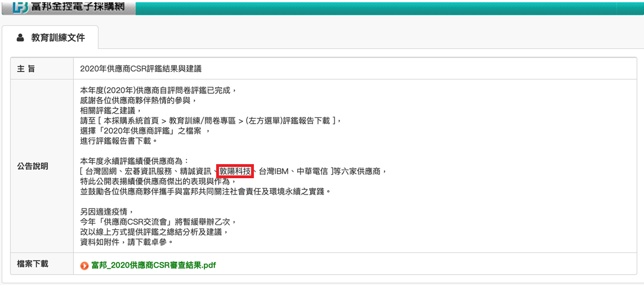Click the supplier name 台灣IBM

coord(273,171)
